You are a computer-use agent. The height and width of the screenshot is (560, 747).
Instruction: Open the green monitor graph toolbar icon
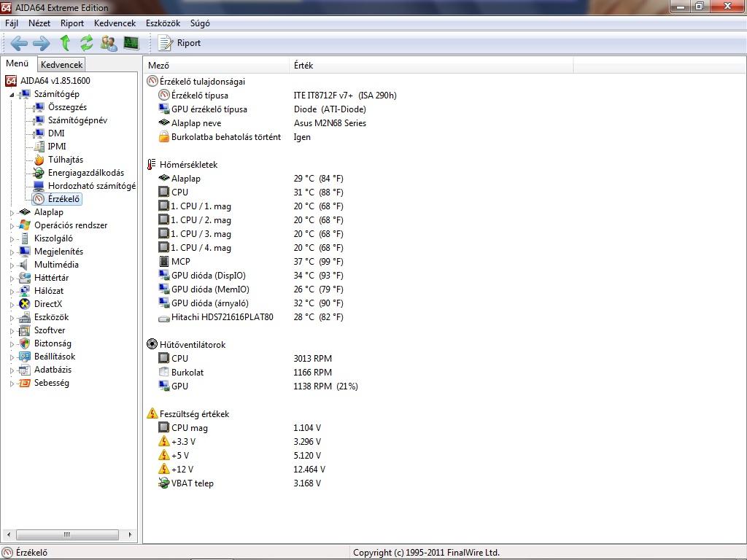click(131, 43)
